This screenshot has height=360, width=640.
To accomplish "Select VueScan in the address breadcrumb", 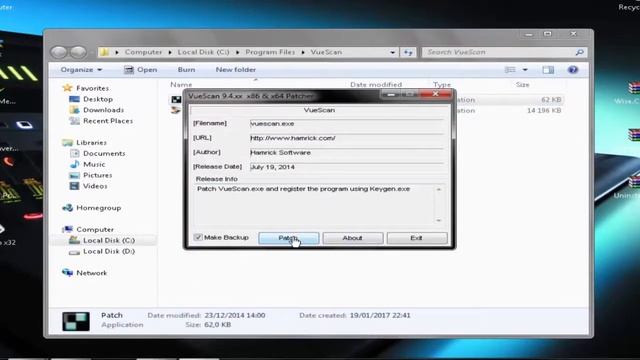I will (x=326, y=52).
